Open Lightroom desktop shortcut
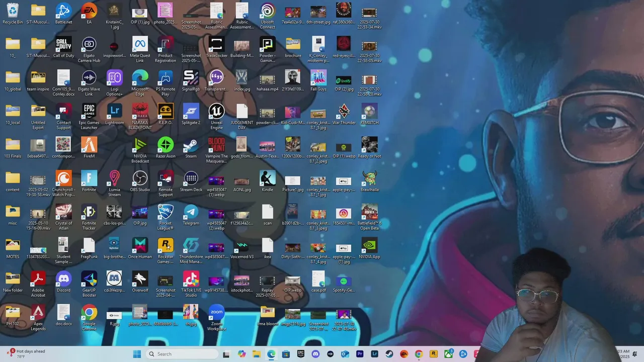Screen dimensions: 644x362 pos(114,114)
